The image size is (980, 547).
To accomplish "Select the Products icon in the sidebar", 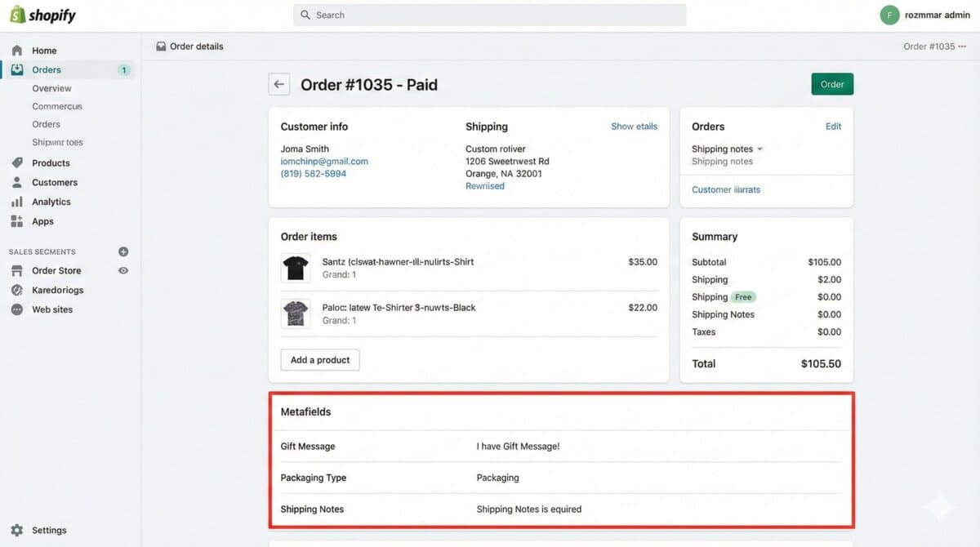I will coord(16,162).
